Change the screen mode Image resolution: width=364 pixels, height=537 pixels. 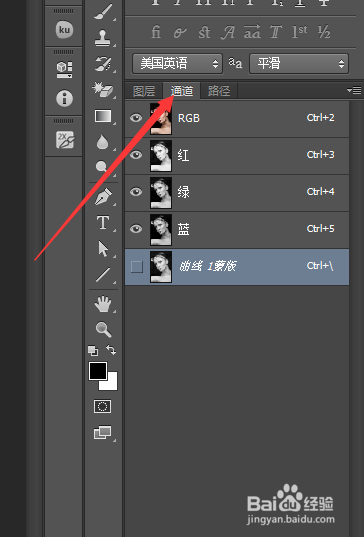pyautogui.click(x=102, y=433)
